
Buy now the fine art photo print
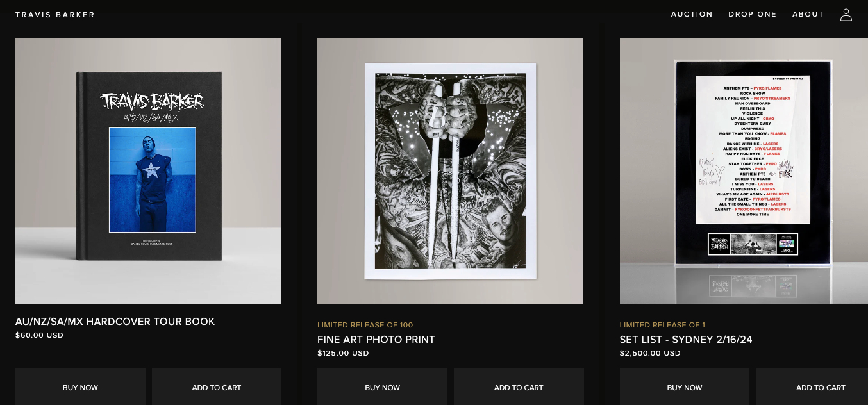pos(382,387)
